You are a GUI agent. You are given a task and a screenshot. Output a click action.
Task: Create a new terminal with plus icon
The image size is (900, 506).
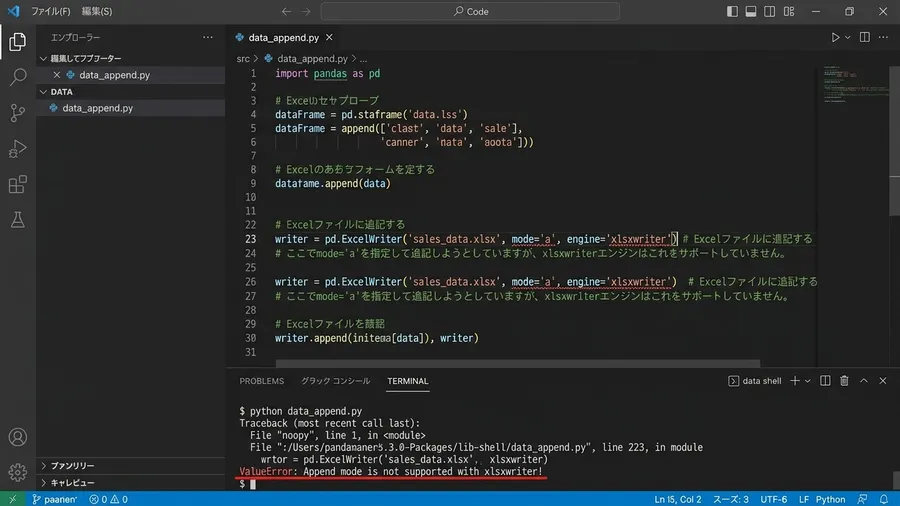coord(795,381)
